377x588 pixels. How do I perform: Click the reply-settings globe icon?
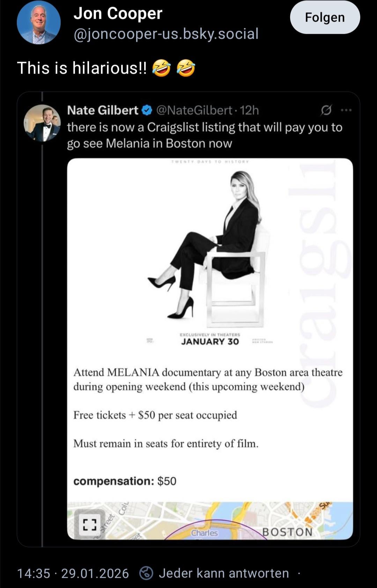click(x=146, y=573)
